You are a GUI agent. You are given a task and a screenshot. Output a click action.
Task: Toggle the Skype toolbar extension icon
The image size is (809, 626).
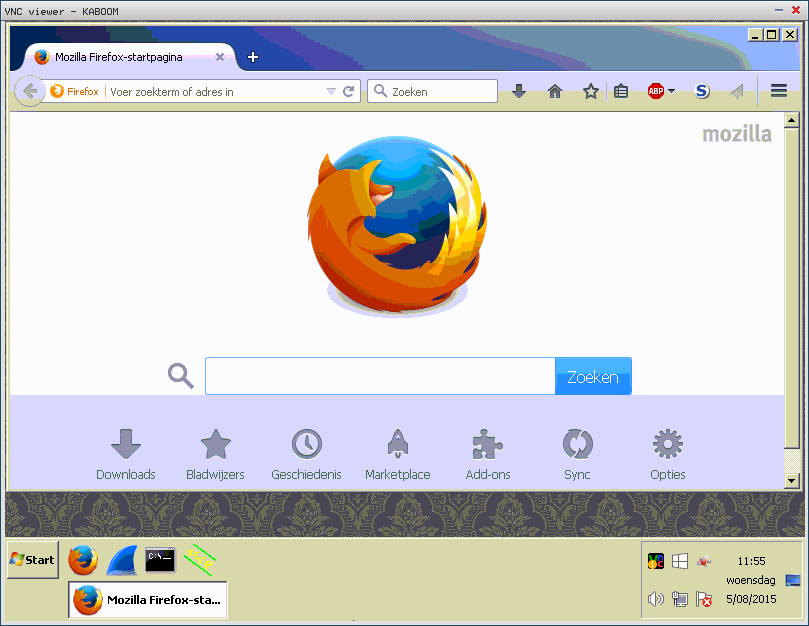pos(702,91)
